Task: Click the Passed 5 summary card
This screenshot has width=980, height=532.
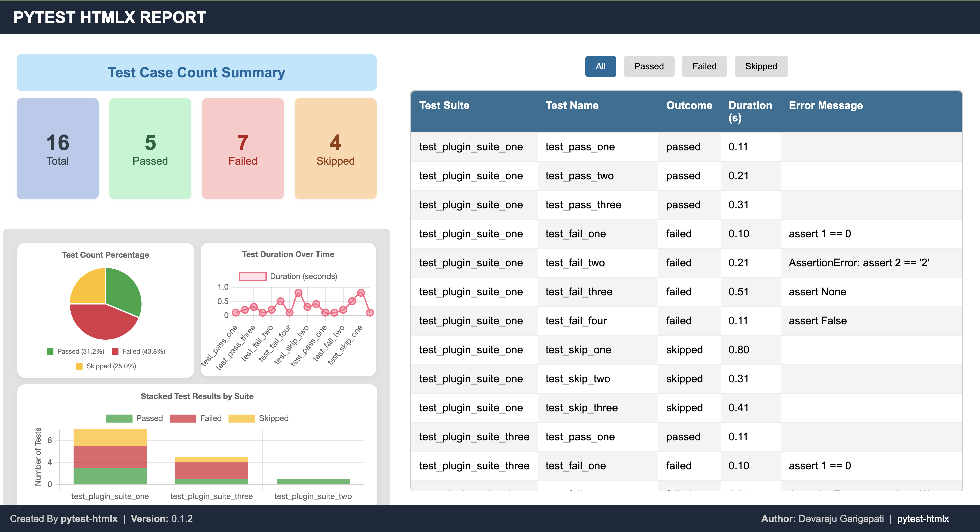Action: [150, 148]
